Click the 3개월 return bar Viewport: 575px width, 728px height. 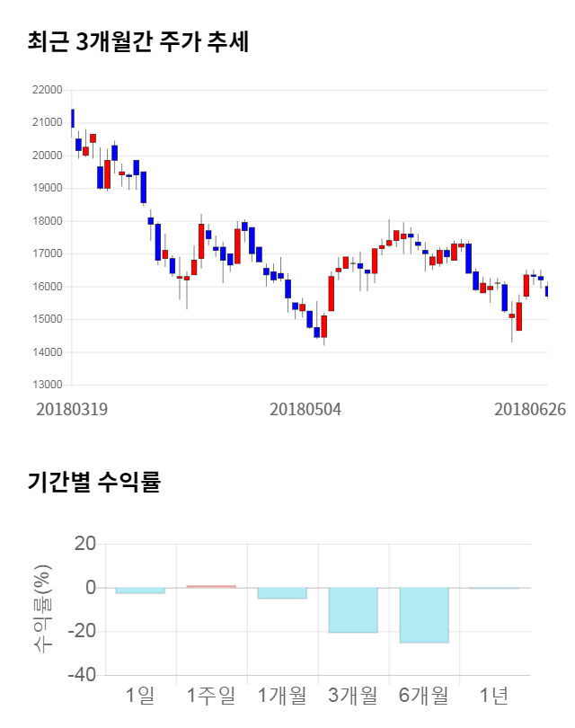point(353,610)
